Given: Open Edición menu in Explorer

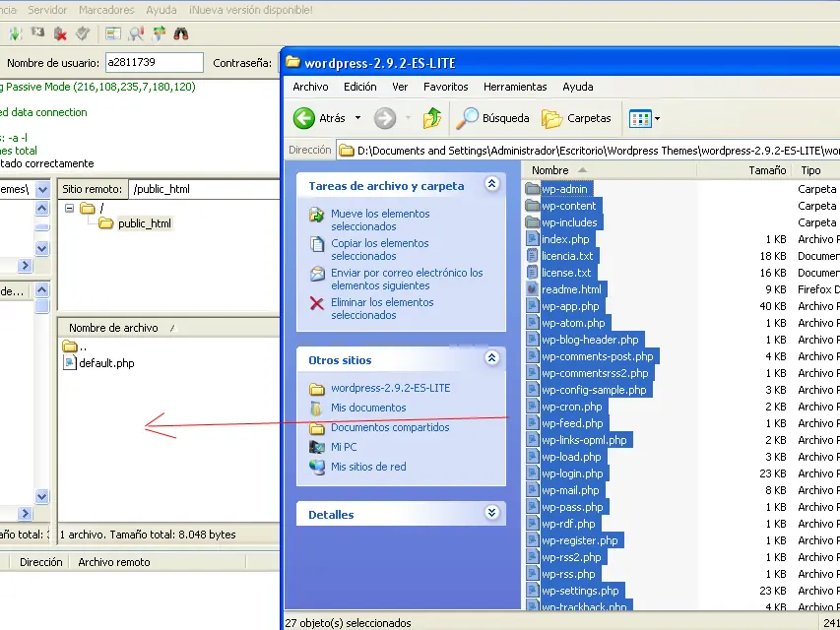Looking at the screenshot, I should click(360, 87).
